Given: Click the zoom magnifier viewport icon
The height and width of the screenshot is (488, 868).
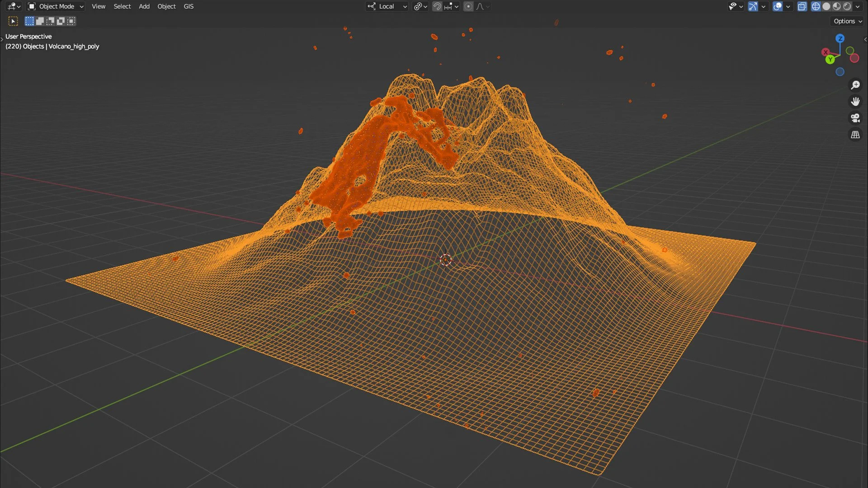Looking at the screenshot, I should [855, 85].
